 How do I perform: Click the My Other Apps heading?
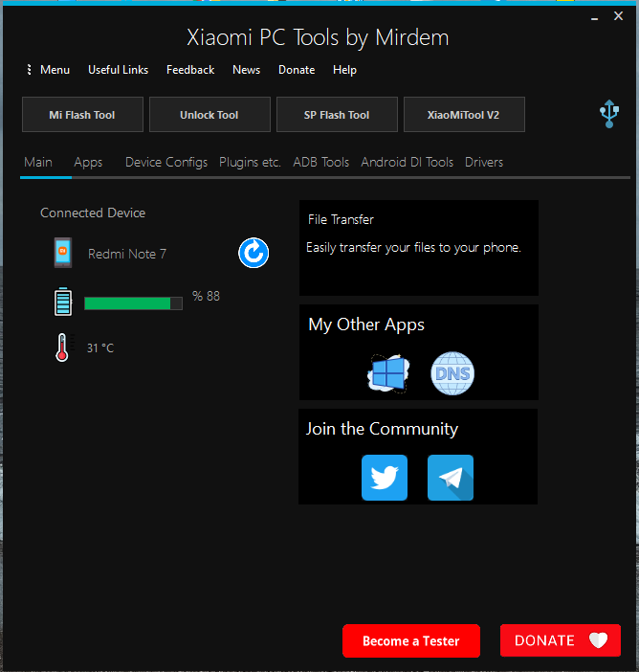coord(366,325)
